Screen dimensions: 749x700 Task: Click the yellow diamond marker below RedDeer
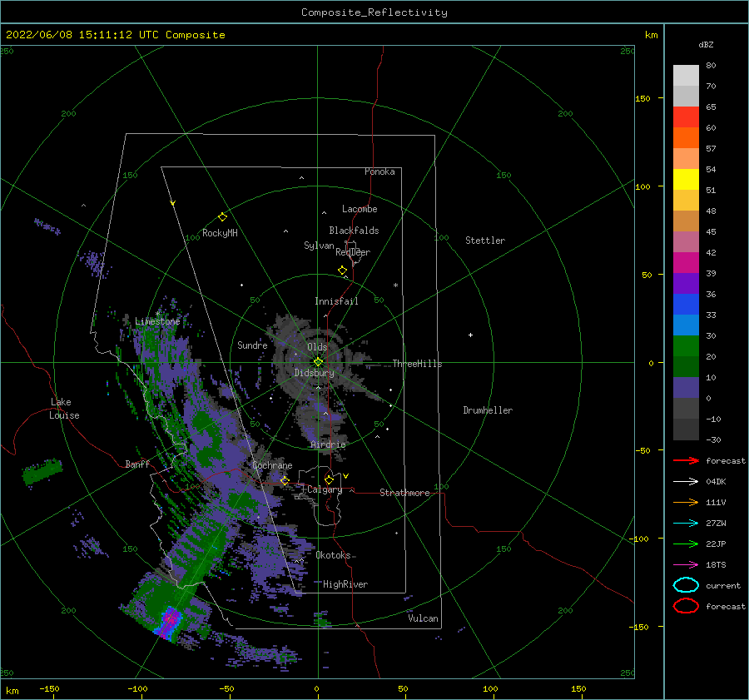(342, 271)
